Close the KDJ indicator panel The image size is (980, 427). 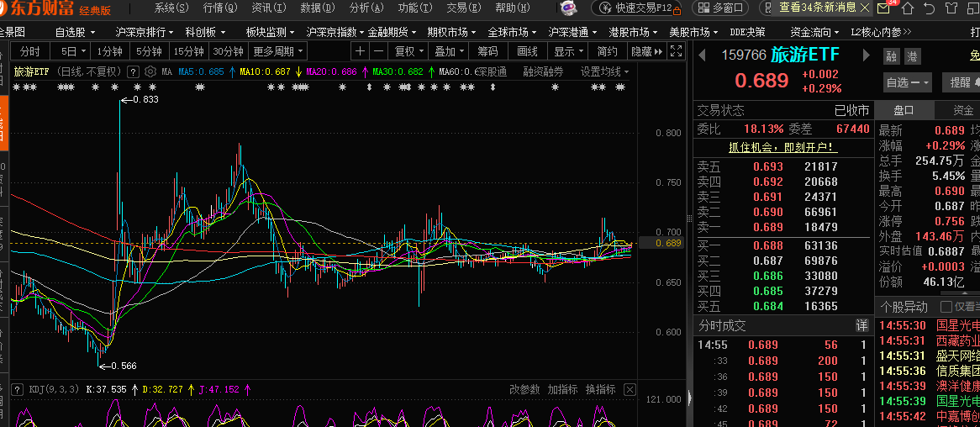630,389
